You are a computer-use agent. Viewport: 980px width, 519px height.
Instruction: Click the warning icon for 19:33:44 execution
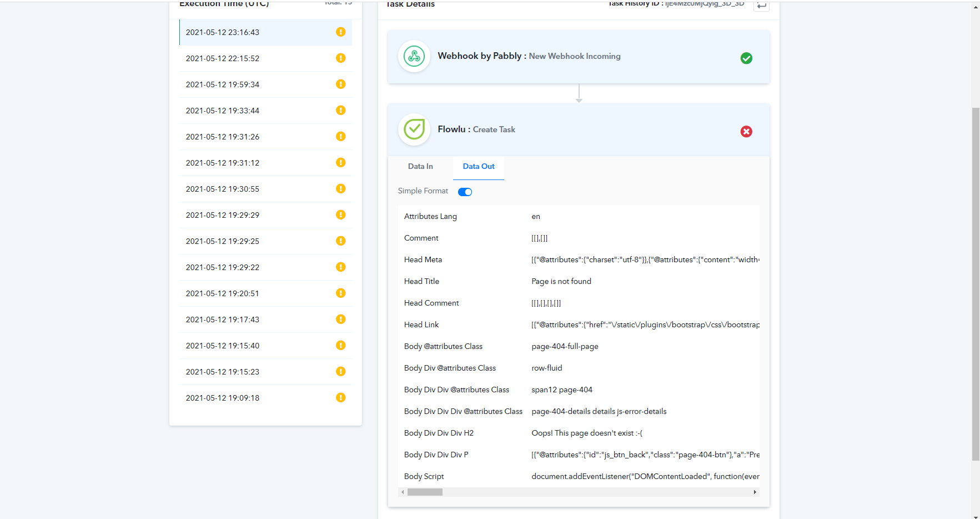341,111
